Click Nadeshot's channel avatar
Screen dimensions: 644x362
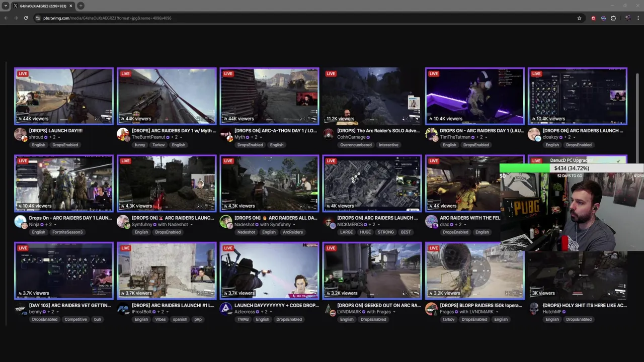pos(226,221)
